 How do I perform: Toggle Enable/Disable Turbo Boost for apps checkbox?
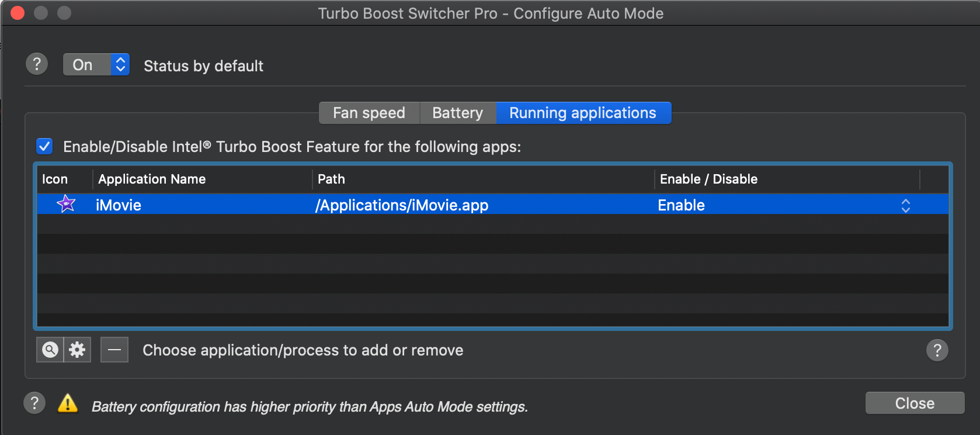pyautogui.click(x=44, y=146)
